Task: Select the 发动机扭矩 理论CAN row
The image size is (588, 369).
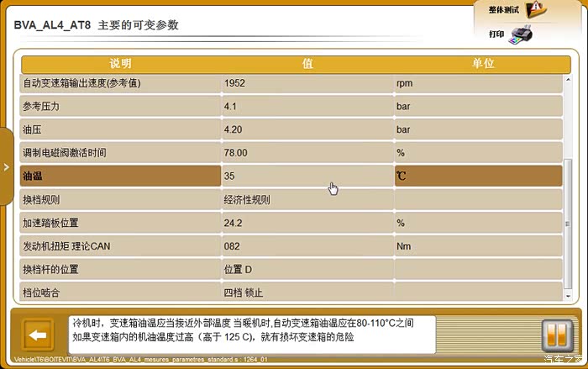Action: 120,246
